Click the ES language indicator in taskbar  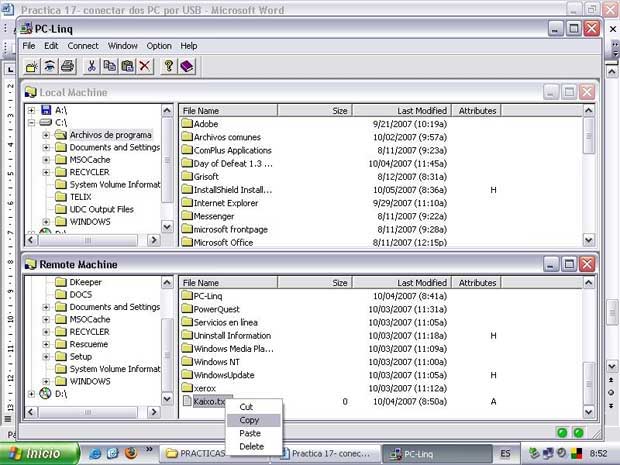(505, 454)
